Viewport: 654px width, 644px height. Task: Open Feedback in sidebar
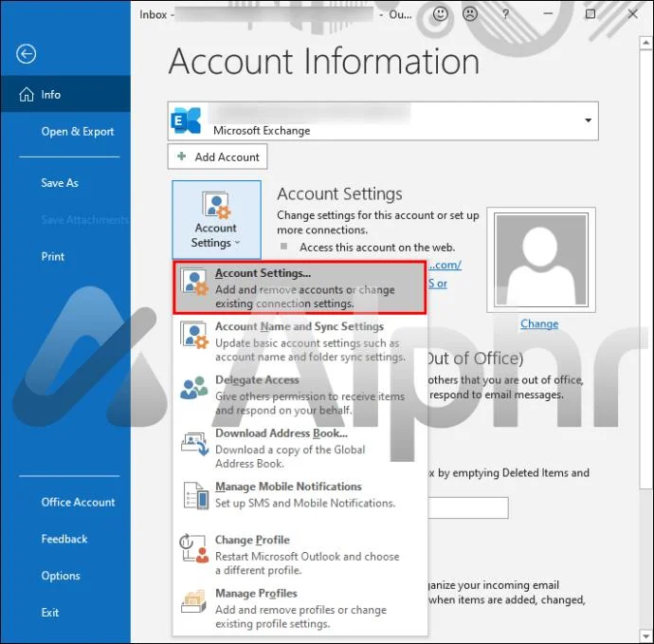coord(64,539)
